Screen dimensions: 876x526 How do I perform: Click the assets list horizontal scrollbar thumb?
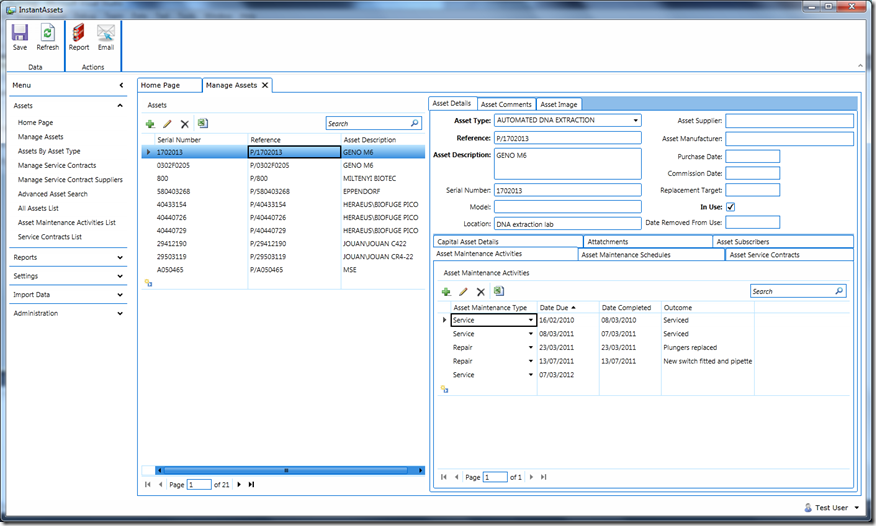click(285, 470)
